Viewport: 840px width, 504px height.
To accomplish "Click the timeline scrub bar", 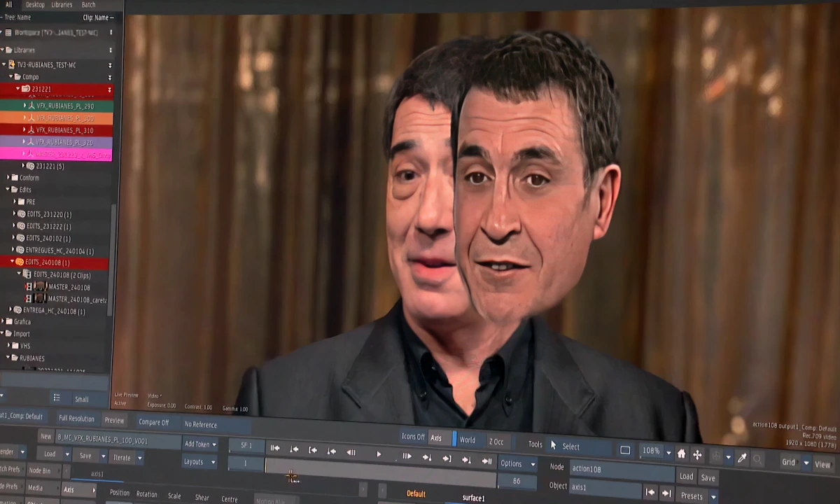I will click(x=380, y=473).
